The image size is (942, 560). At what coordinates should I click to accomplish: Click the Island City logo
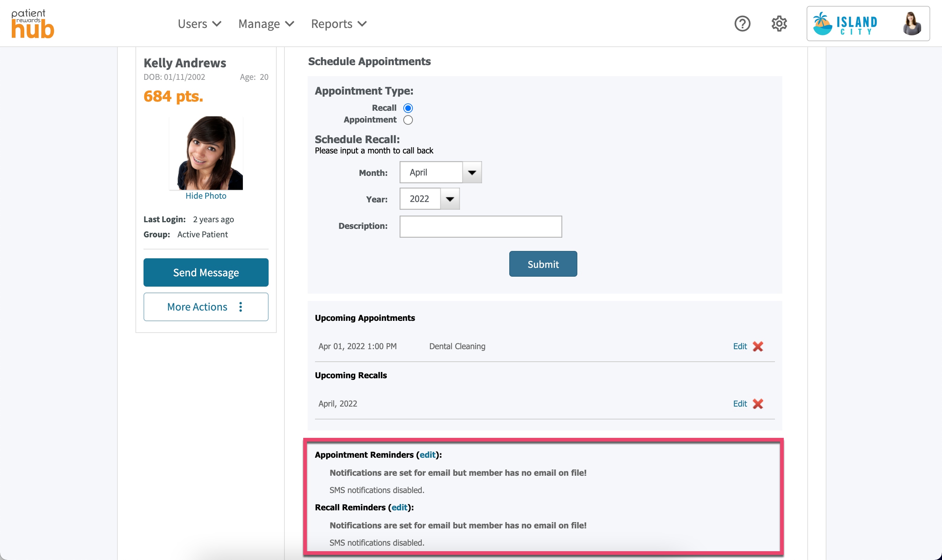pos(845,24)
